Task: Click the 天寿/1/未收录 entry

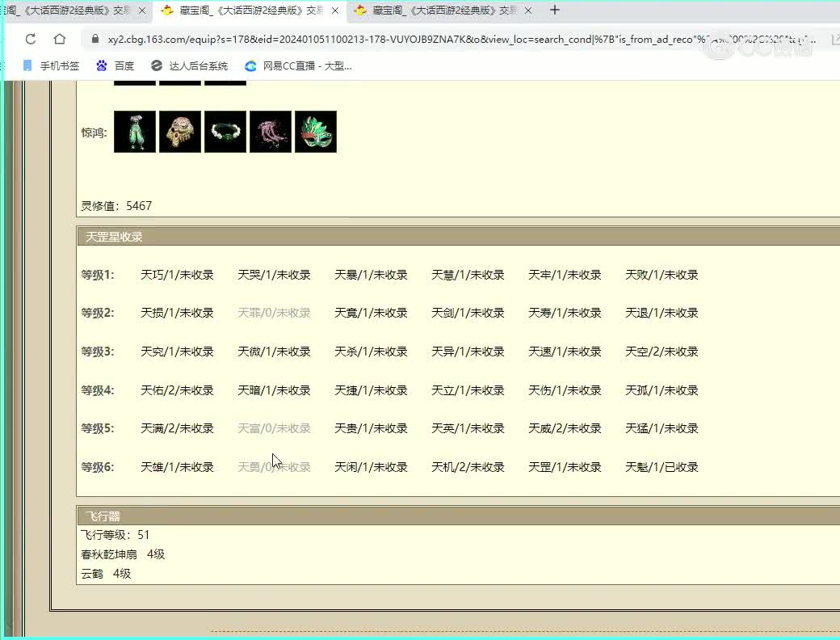Action: 565,313
